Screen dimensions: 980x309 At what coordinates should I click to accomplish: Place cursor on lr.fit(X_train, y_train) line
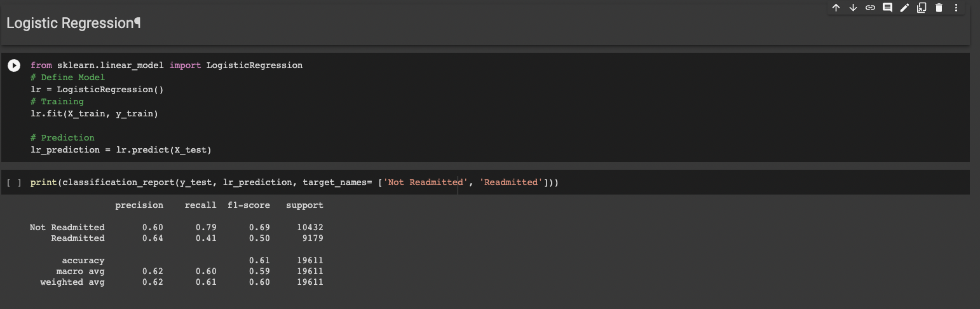pyautogui.click(x=94, y=114)
